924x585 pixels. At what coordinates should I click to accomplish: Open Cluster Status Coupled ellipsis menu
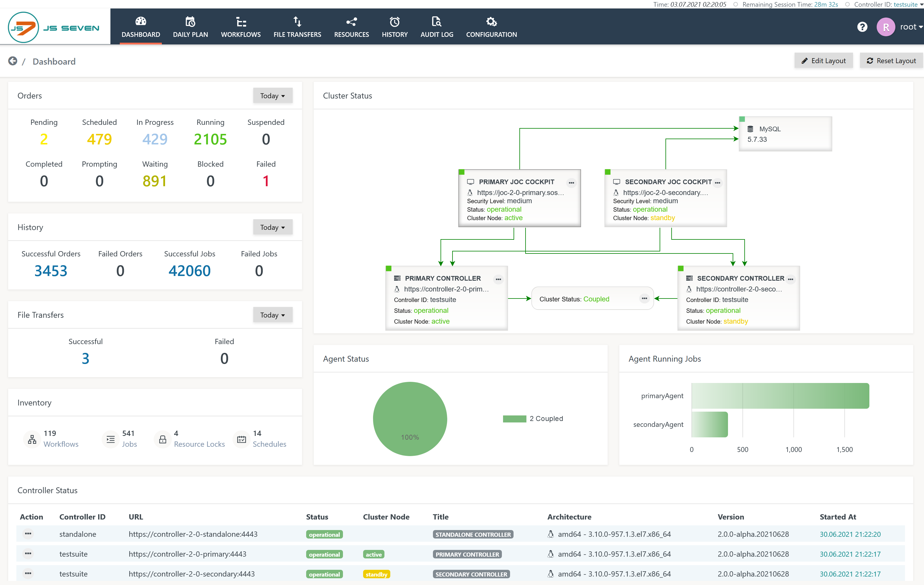click(644, 298)
